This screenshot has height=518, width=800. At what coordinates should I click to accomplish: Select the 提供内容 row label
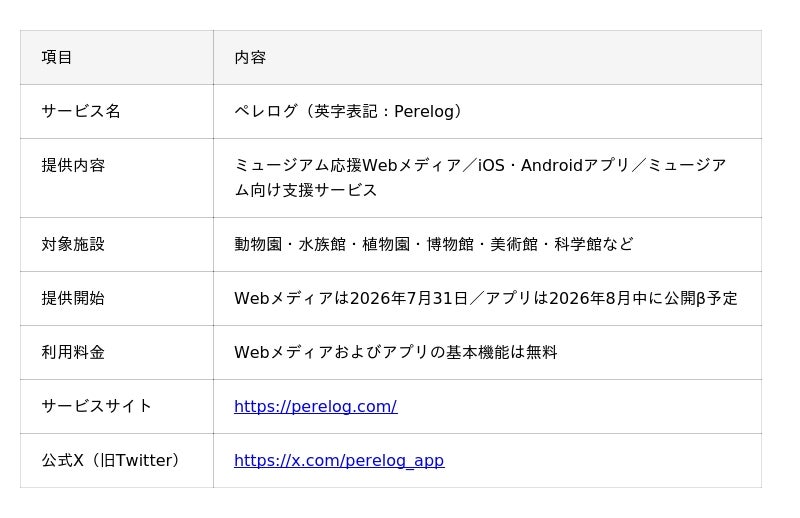73,165
